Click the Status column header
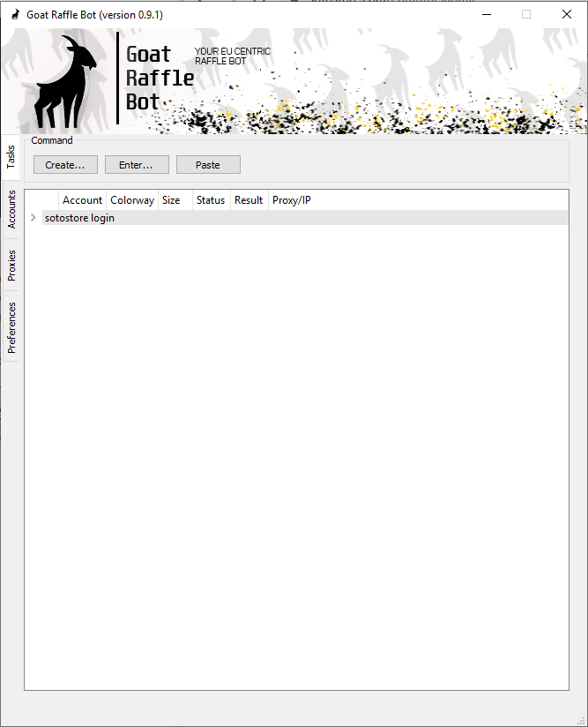The width and height of the screenshot is (588, 727). (x=212, y=200)
